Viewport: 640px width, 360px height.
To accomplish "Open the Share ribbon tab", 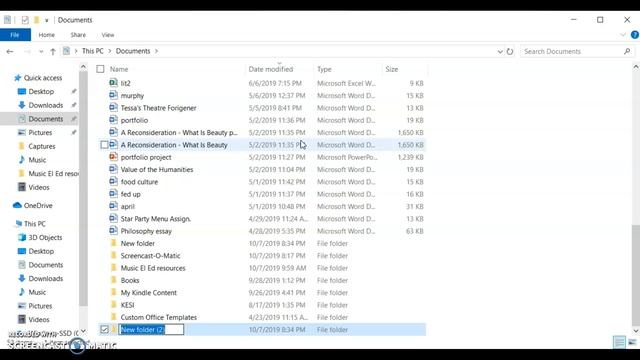I will pos(78,35).
